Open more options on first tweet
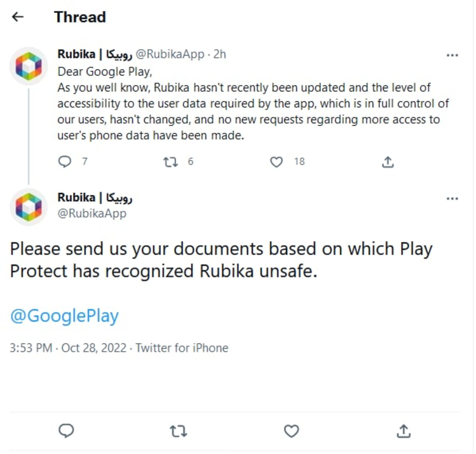 (452, 55)
